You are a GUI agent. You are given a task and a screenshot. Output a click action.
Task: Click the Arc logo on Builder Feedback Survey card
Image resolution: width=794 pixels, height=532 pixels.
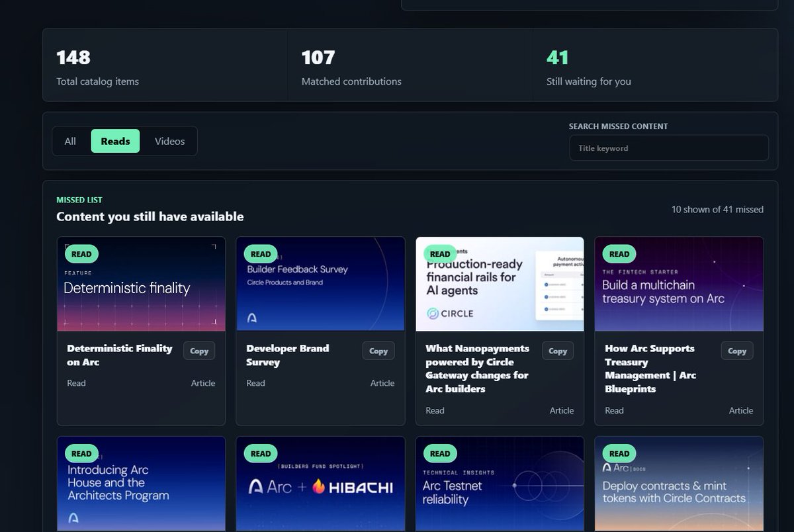[x=251, y=318]
